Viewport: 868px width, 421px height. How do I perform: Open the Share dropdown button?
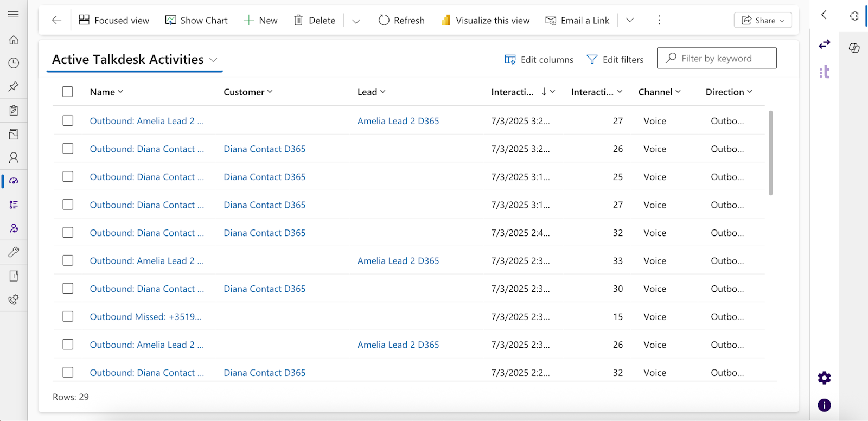763,20
